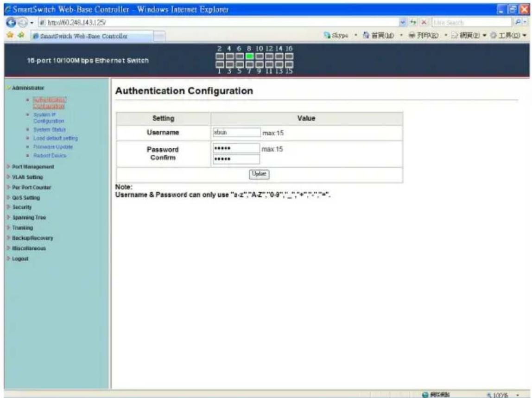Click port 15 indicator on switch panel
This screenshot has width=532, height=398.
coord(289,64)
